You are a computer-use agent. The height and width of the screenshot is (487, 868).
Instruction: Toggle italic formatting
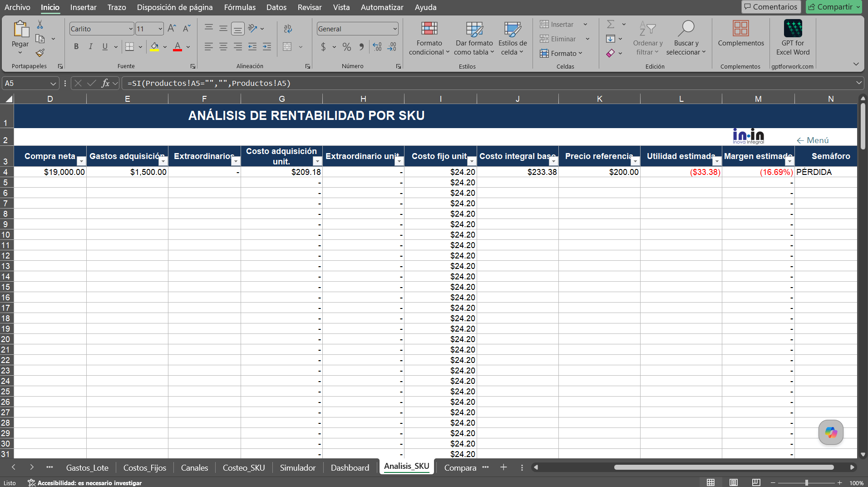click(x=90, y=46)
